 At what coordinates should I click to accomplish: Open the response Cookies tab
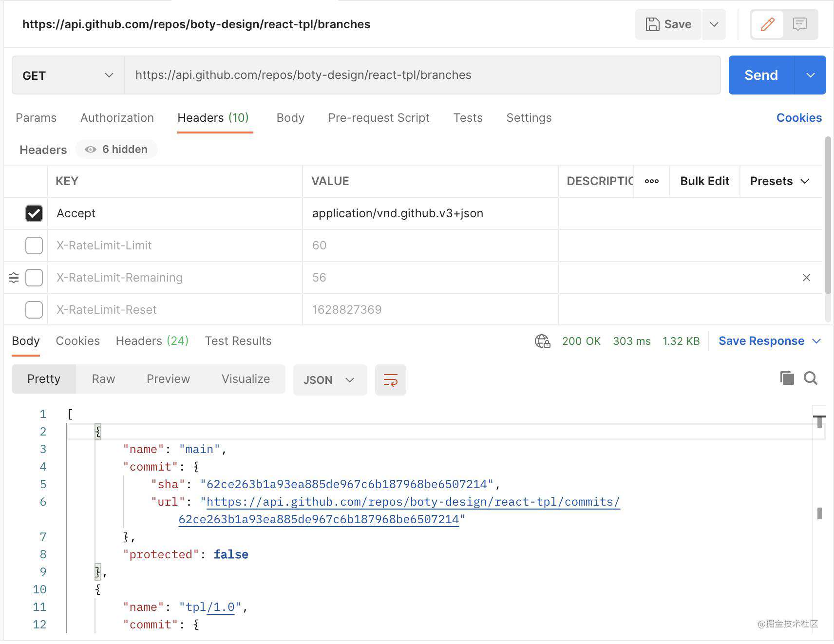(x=78, y=341)
